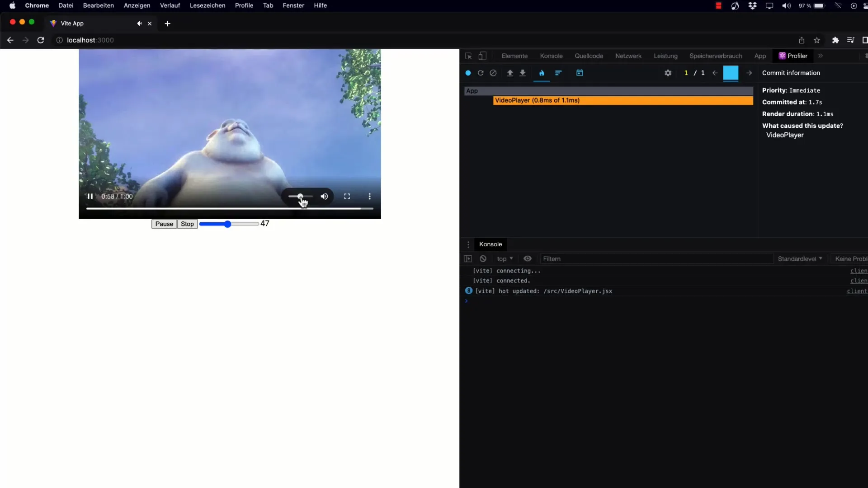868x488 pixels.
Task: Load a saved profile using the upload icon
Action: tap(510, 73)
